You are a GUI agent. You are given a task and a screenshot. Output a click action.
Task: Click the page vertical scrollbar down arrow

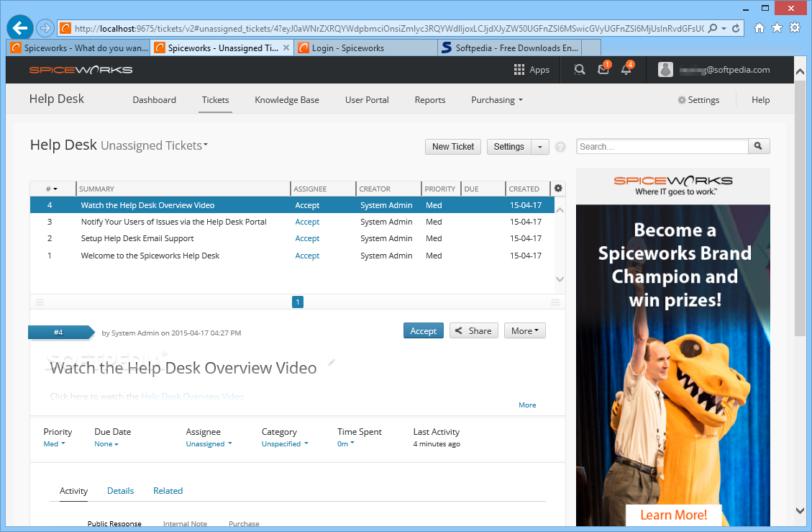click(800, 510)
